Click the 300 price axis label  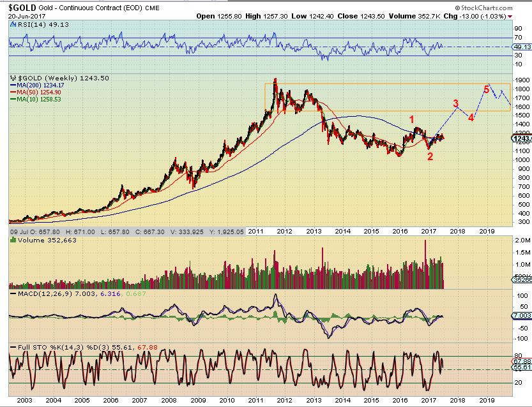click(524, 222)
